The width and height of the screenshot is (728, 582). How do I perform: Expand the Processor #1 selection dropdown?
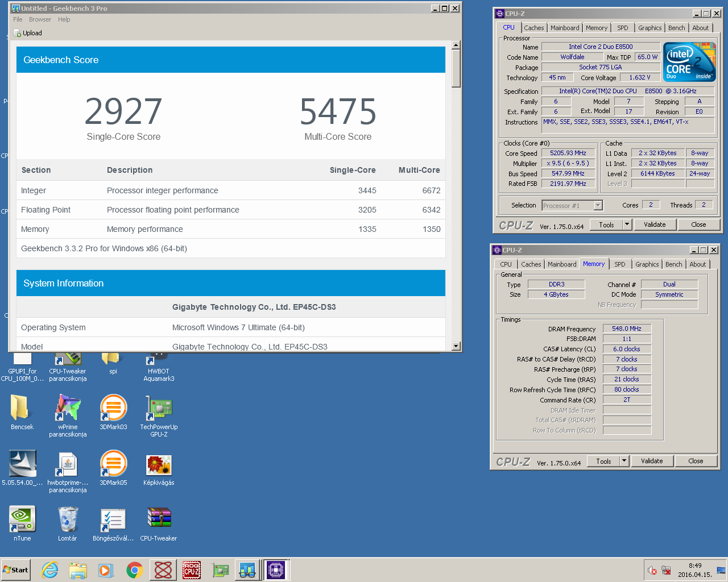(x=598, y=206)
